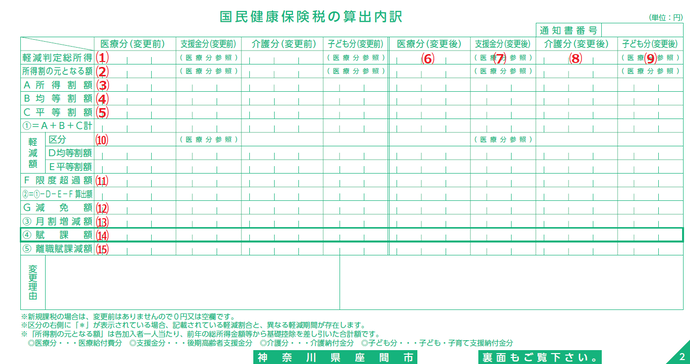The height and width of the screenshot is (364, 690).
Task: Click (医療分参照) in 区分 row, 支援金分(変更前)
Action: coord(208,140)
